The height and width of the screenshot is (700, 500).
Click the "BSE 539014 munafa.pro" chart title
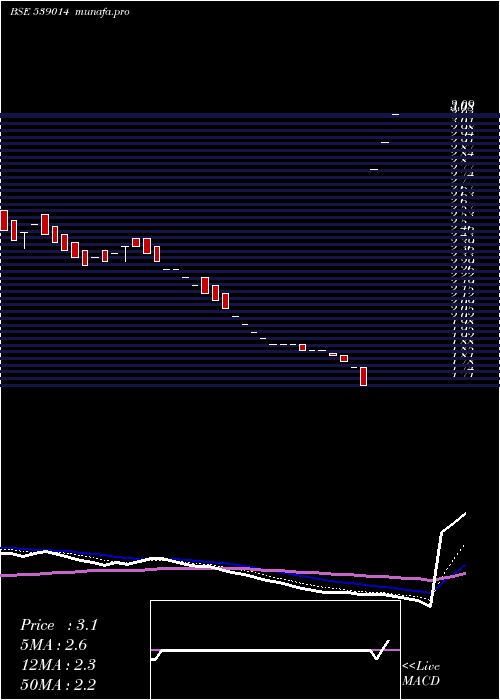point(70,12)
